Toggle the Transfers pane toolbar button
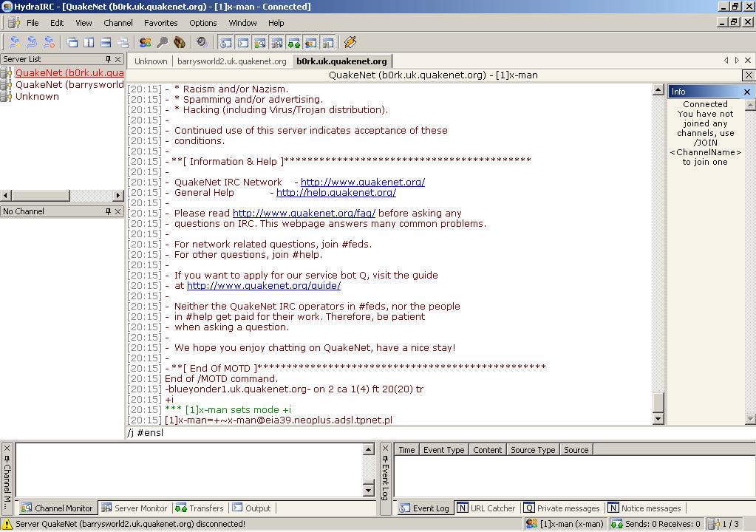 click(x=293, y=42)
